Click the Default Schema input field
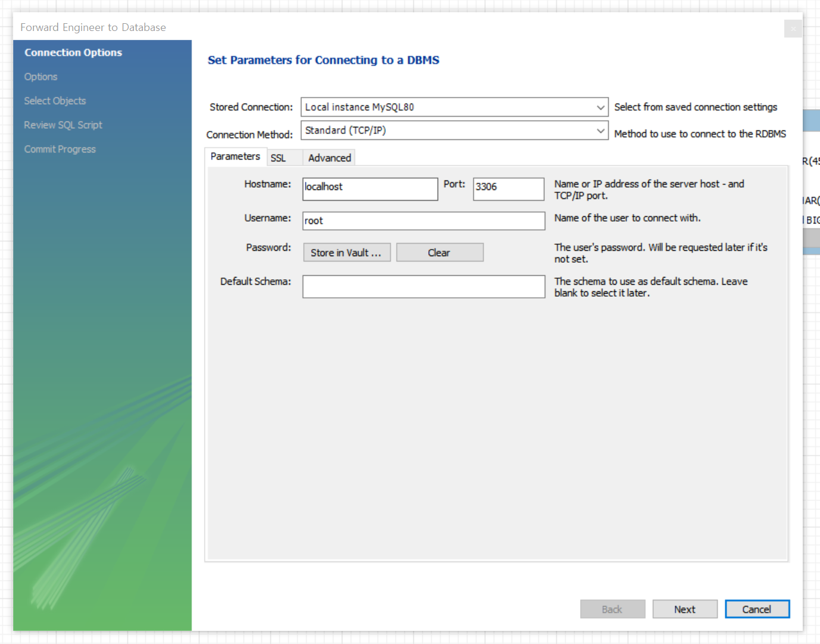Viewport: 820px width, 644px height. click(x=423, y=287)
